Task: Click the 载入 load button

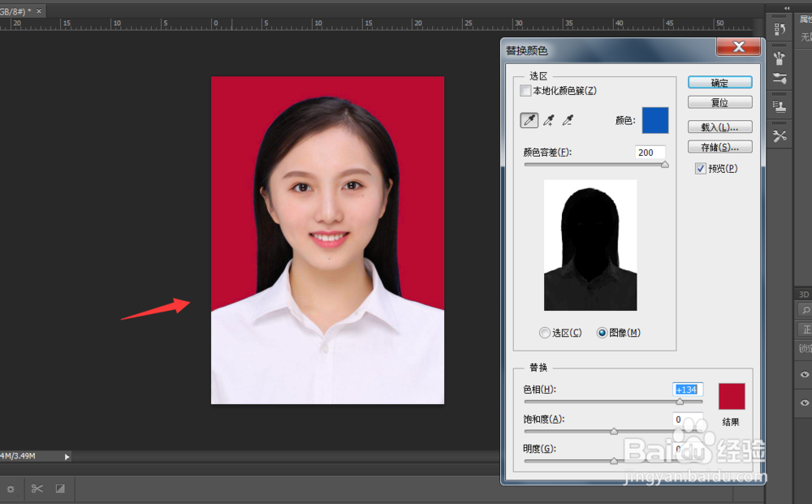Action: point(719,127)
